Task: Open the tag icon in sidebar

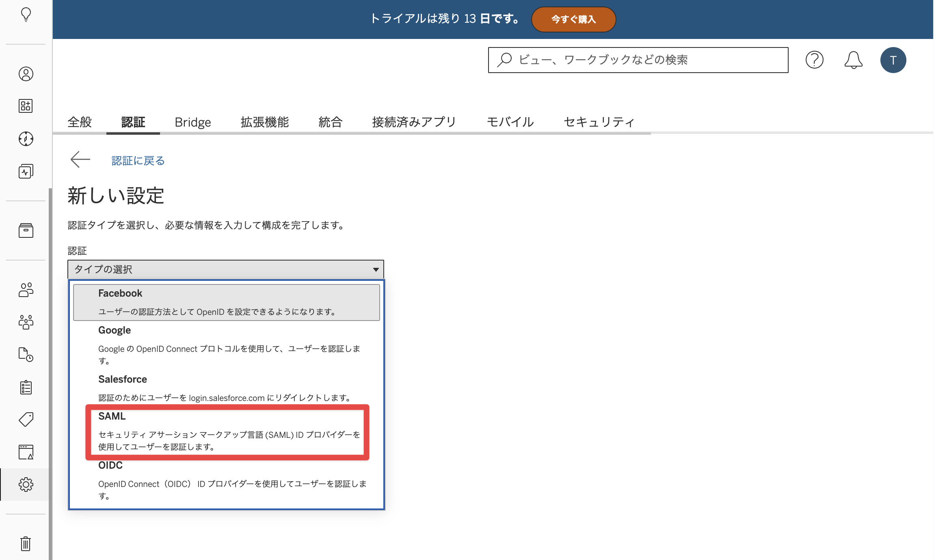Action: [x=26, y=419]
